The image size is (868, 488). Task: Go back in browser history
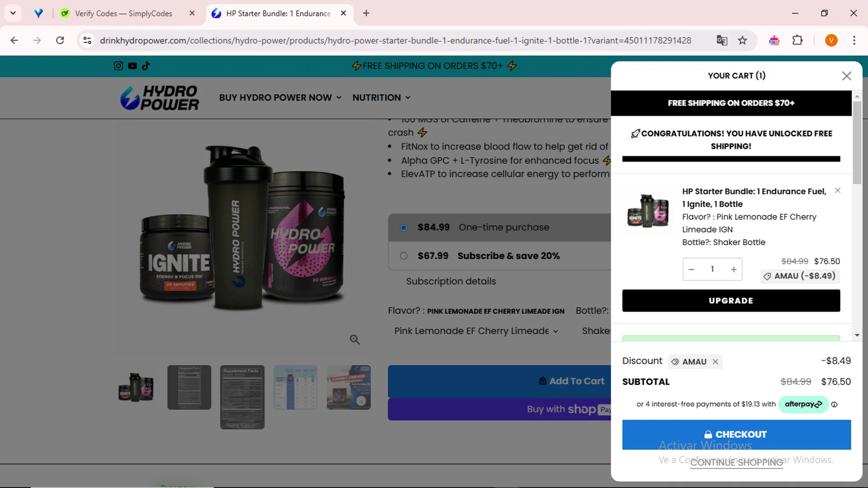coord(14,41)
